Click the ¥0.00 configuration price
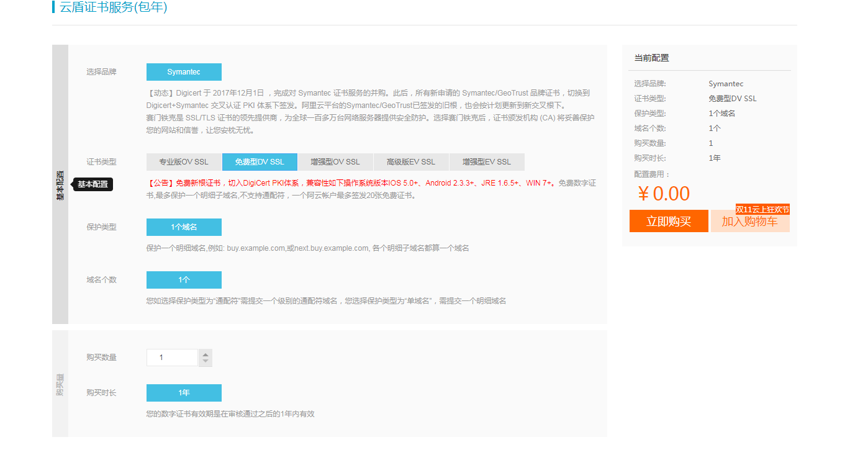Screen dimensions: 868x455 (x=664, y=194)
